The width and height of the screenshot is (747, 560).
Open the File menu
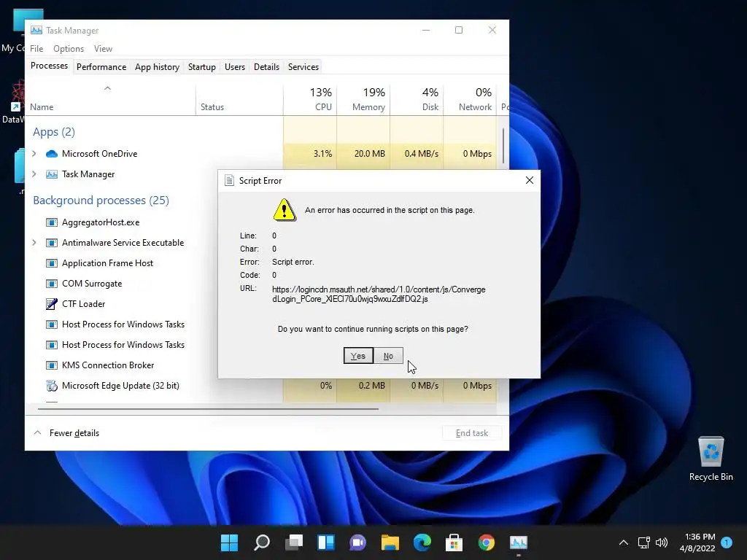[36, 49]
